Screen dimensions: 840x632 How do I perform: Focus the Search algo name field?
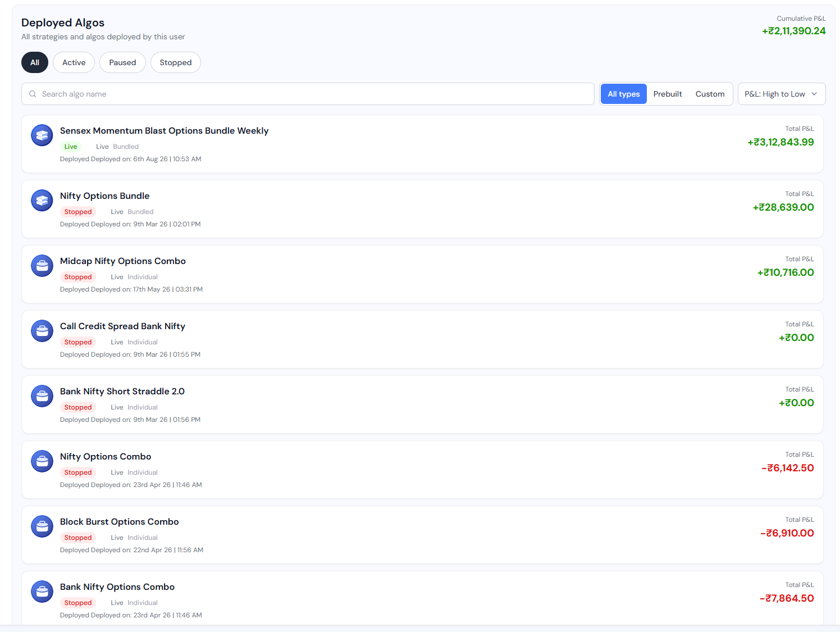[x=308, y=94]
